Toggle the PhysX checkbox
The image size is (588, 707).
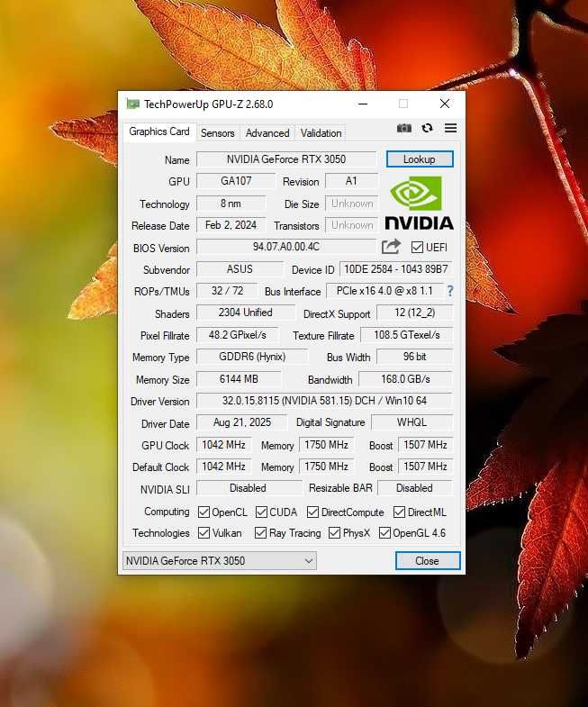point(334,532)
